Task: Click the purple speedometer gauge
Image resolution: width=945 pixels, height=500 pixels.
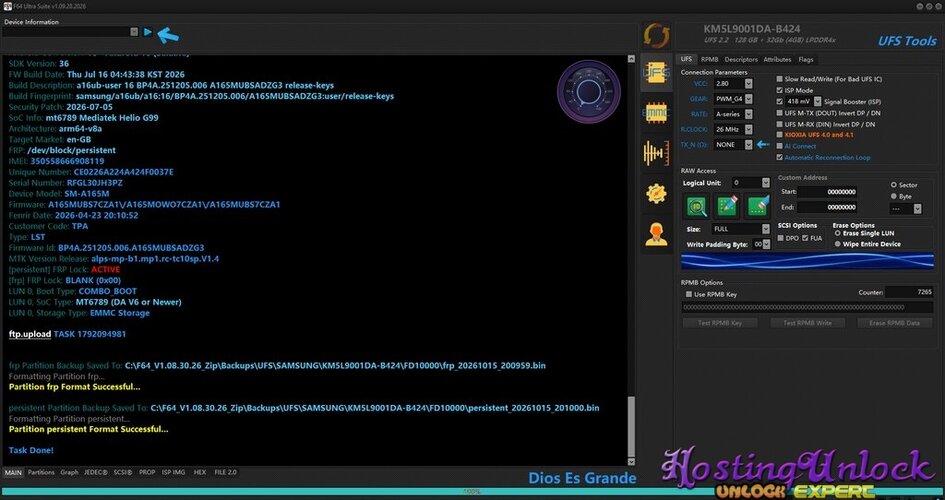Action: click(588, 92)
